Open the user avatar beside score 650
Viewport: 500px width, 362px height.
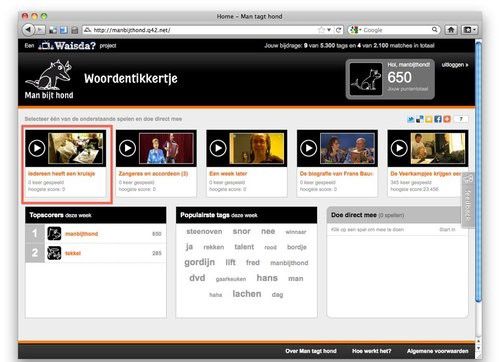click(x=366, y=79)
